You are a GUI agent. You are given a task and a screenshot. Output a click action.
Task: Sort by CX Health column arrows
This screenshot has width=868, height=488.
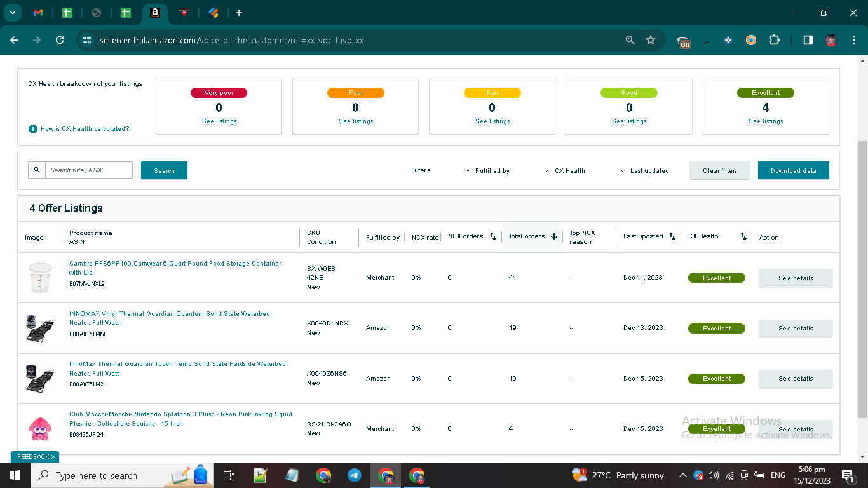tap(743, 236)
